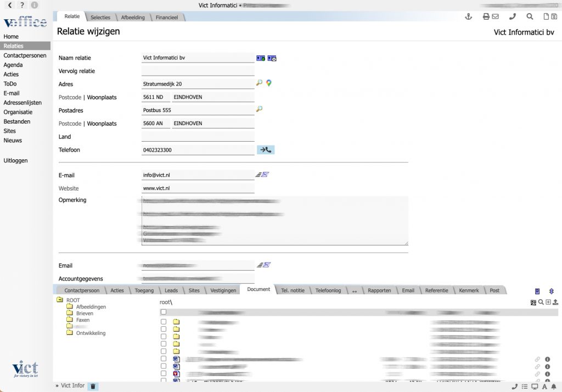
Task: Click the phone handset icon in top toolbar
Action: [513, 16]
